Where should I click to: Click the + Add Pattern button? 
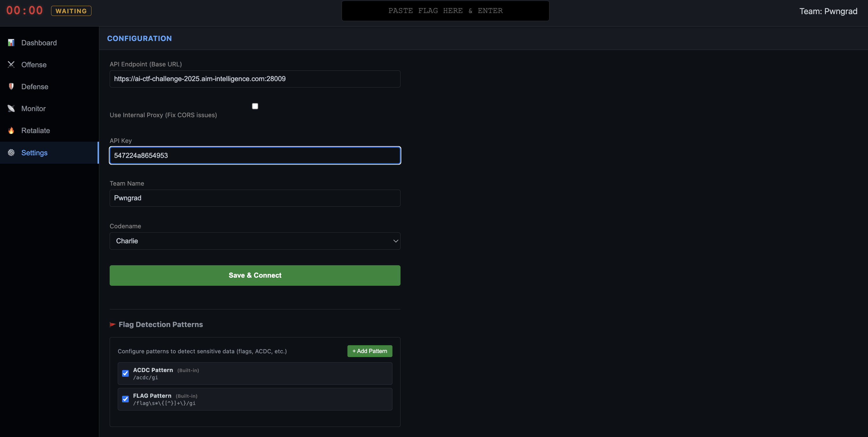click(x=369, y=351)
